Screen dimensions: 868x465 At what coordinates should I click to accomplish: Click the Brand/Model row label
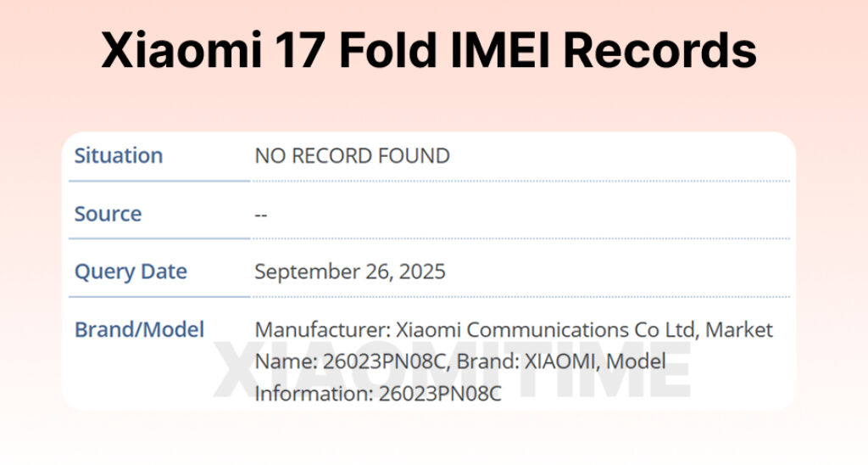pos(139,329)
